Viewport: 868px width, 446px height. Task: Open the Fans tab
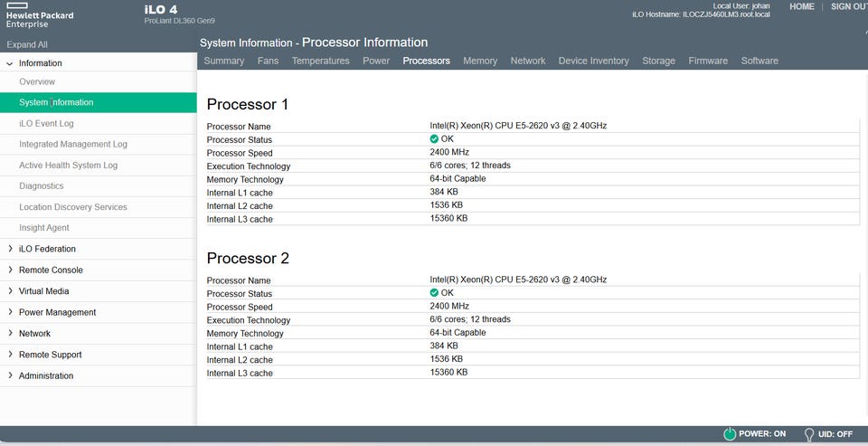[268, 61]
